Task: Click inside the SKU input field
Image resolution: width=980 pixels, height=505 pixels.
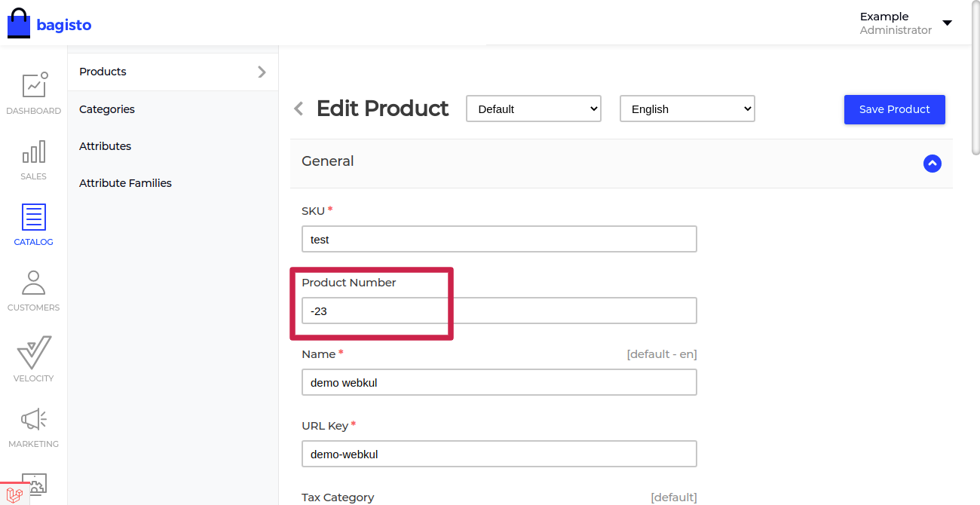Action: (x=499, y=239)
